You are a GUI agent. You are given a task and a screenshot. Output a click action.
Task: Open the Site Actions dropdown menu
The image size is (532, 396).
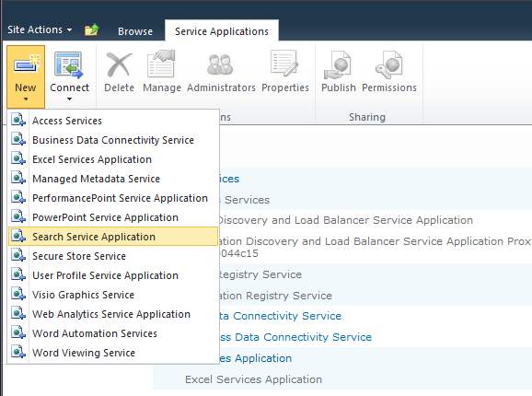click(x=40, y=29)
